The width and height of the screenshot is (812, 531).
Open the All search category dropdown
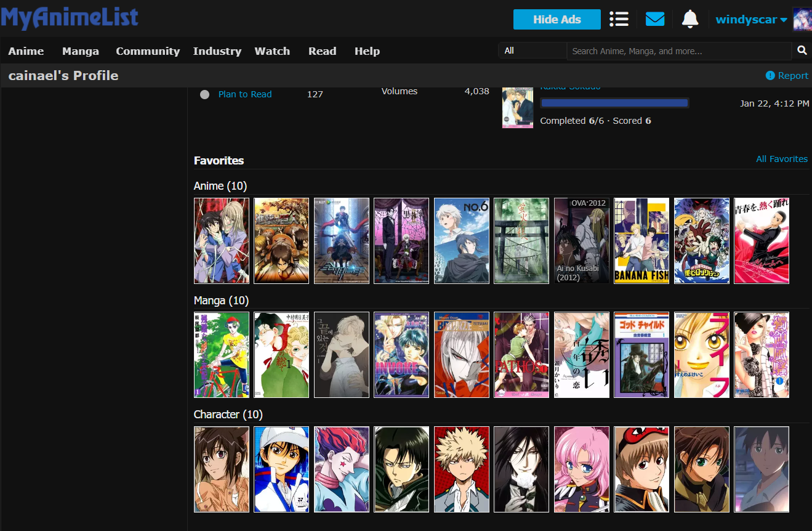point(533,51)
